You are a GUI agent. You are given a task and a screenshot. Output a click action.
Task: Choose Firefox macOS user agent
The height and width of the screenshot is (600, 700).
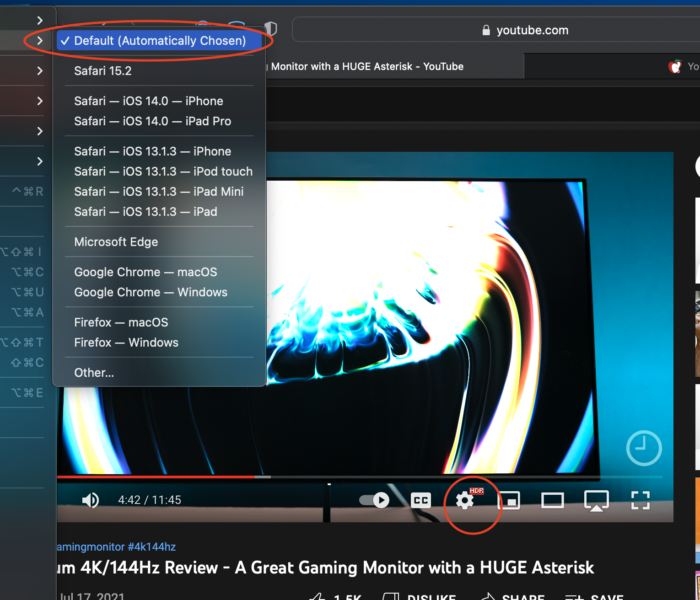pos(159,322)
